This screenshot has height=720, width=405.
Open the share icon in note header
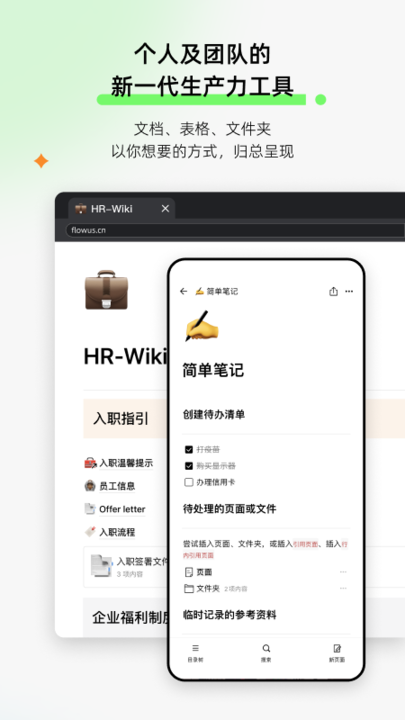(x=333, y=291)
